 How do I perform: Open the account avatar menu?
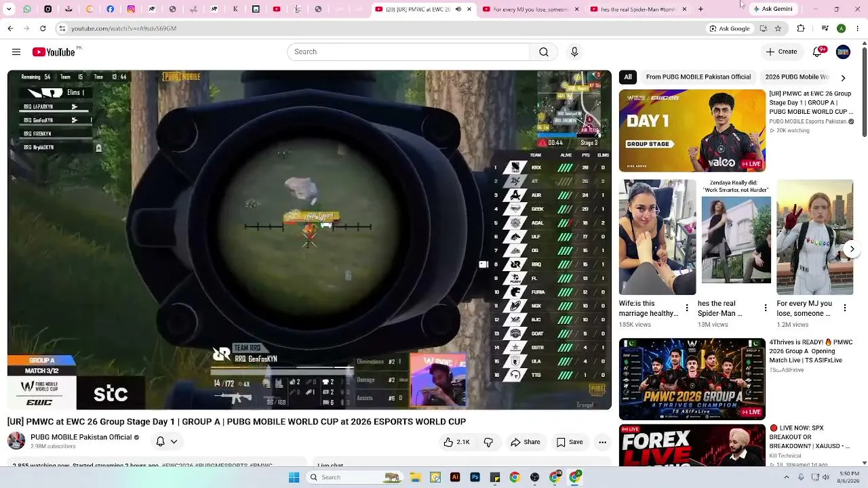(x=843, y=52)
